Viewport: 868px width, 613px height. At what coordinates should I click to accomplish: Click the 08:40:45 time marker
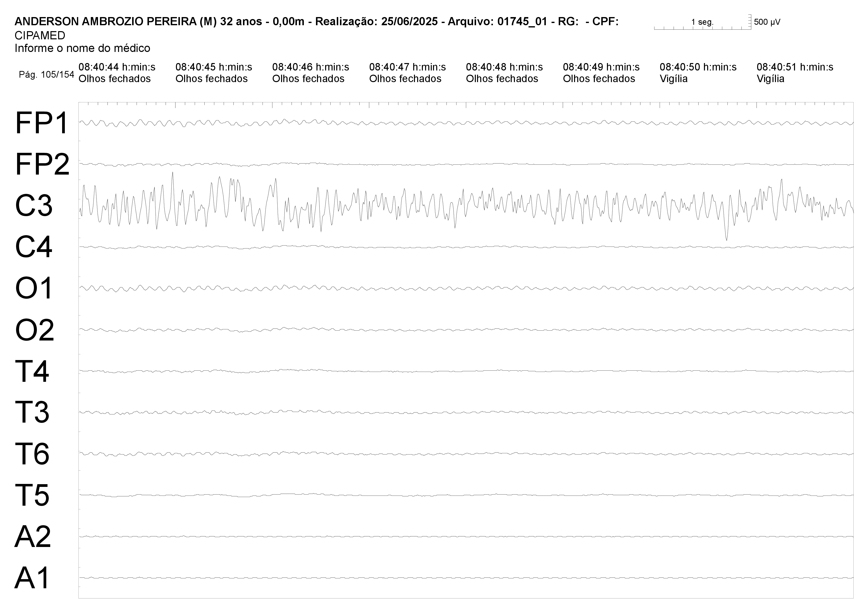(214, 67)
